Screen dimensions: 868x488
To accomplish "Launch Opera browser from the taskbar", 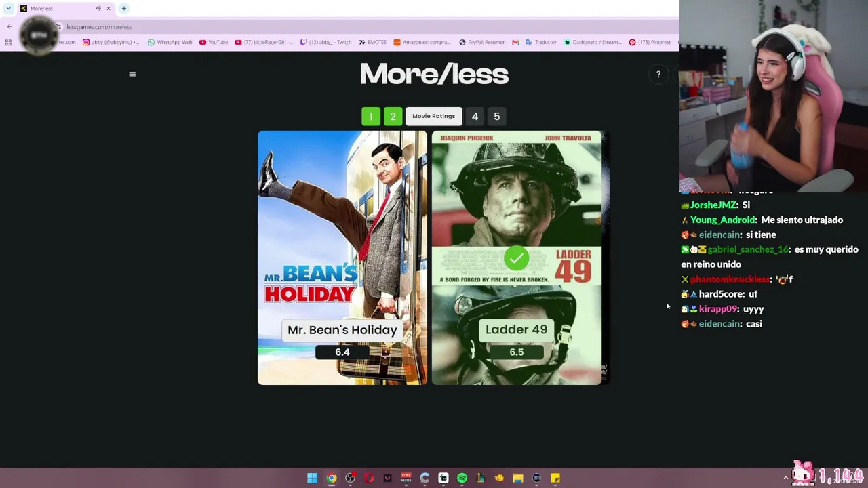I will click(369, 478).
